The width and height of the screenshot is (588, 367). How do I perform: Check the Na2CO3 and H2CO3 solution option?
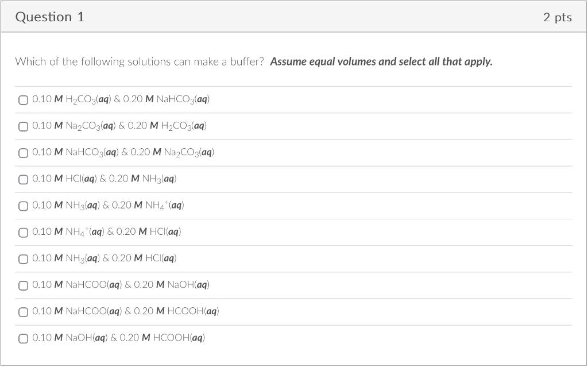23,126
